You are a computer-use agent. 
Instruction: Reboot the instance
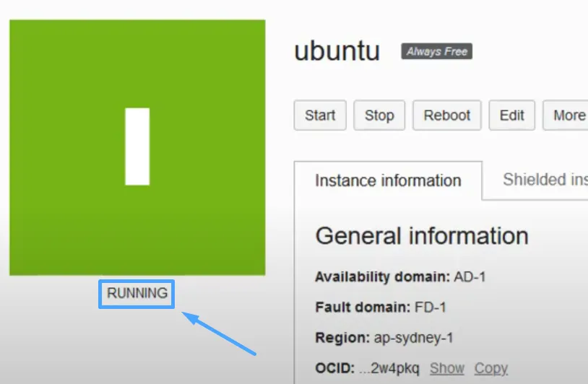pos(447,115)
